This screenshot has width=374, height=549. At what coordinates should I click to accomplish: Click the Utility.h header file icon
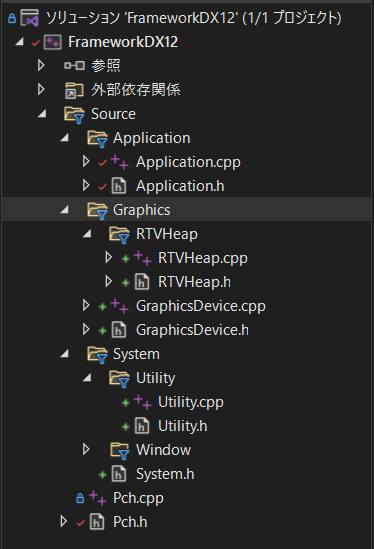coord(142,426)
